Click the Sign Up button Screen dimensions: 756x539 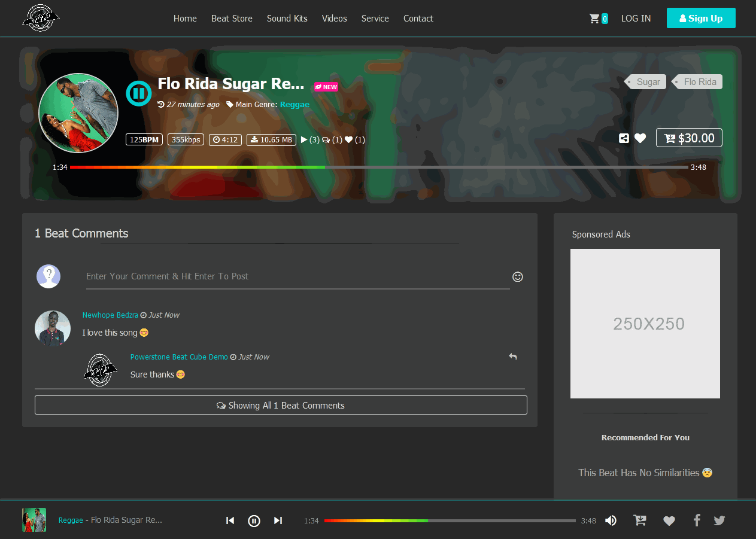point(701,18)
